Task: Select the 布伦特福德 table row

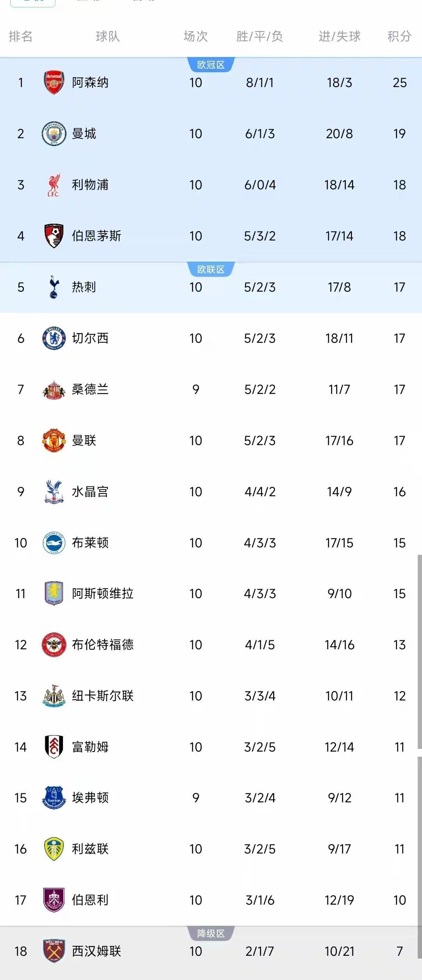Action: coord(211,645)
